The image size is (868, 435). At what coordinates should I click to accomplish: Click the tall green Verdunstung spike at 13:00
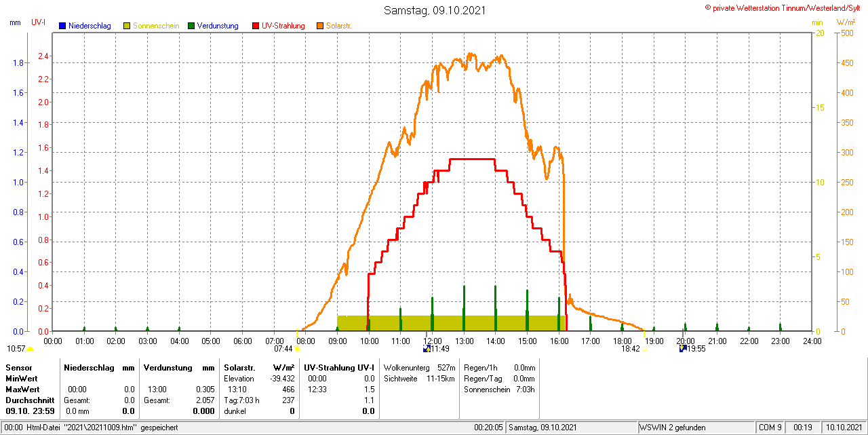[464, 308]
